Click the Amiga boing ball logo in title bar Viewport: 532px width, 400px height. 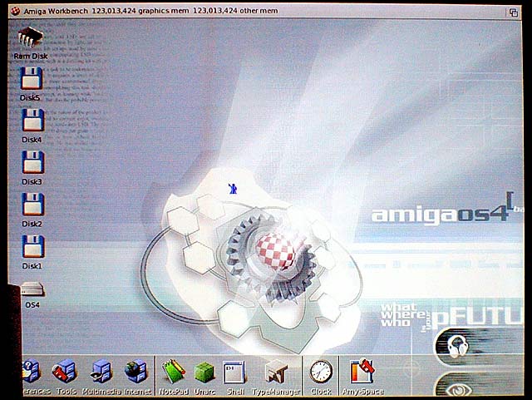click(15, 11)
